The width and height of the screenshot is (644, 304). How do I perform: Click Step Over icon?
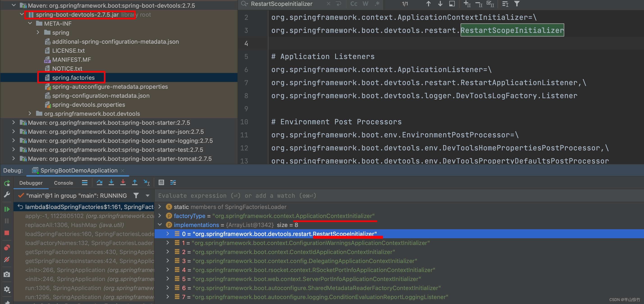[100, 183]
